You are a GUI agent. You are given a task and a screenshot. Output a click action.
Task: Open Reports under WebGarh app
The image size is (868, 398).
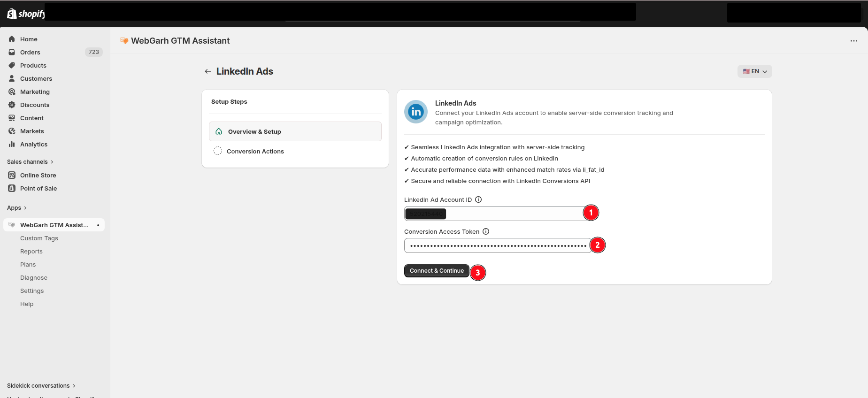click(31, 252)
